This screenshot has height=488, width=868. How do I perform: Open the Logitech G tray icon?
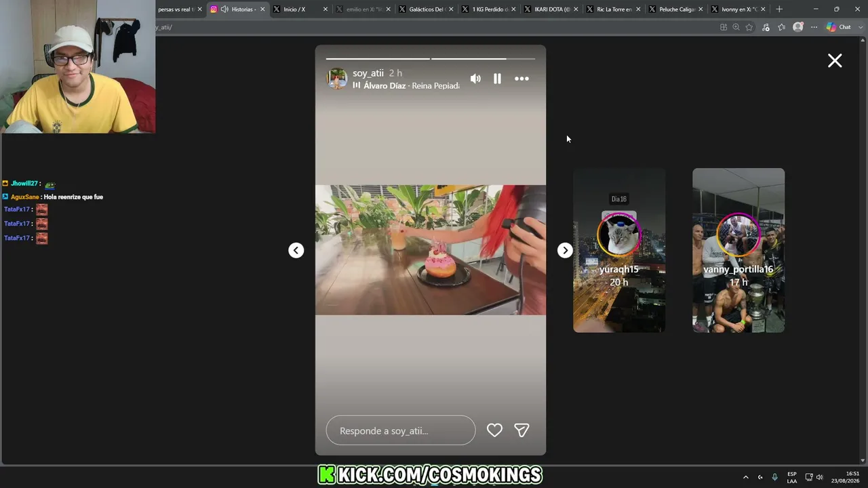point(760,477)
